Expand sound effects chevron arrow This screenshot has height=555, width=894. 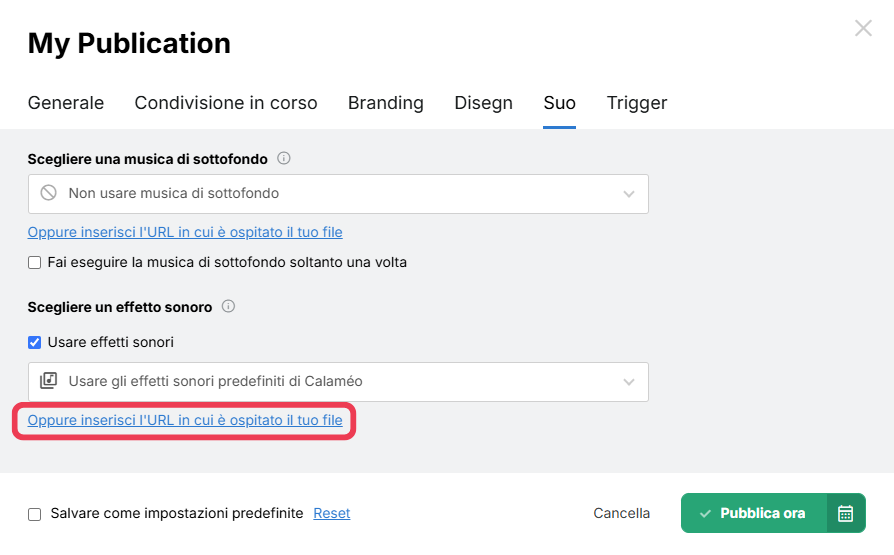tap(628, 382)
